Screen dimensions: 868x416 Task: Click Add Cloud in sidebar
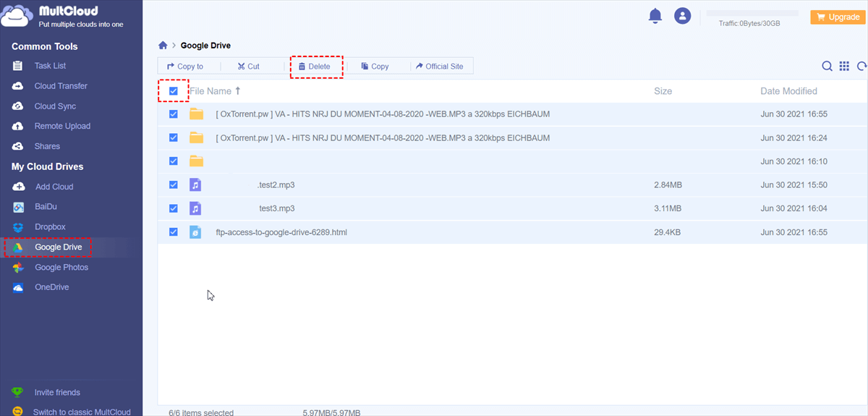click(54, 187)
